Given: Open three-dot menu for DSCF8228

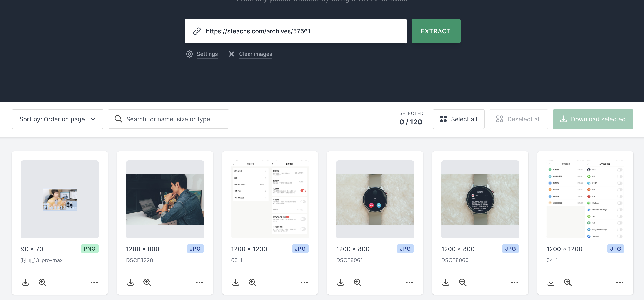Looking at the screenshot, I should (199, 282).
